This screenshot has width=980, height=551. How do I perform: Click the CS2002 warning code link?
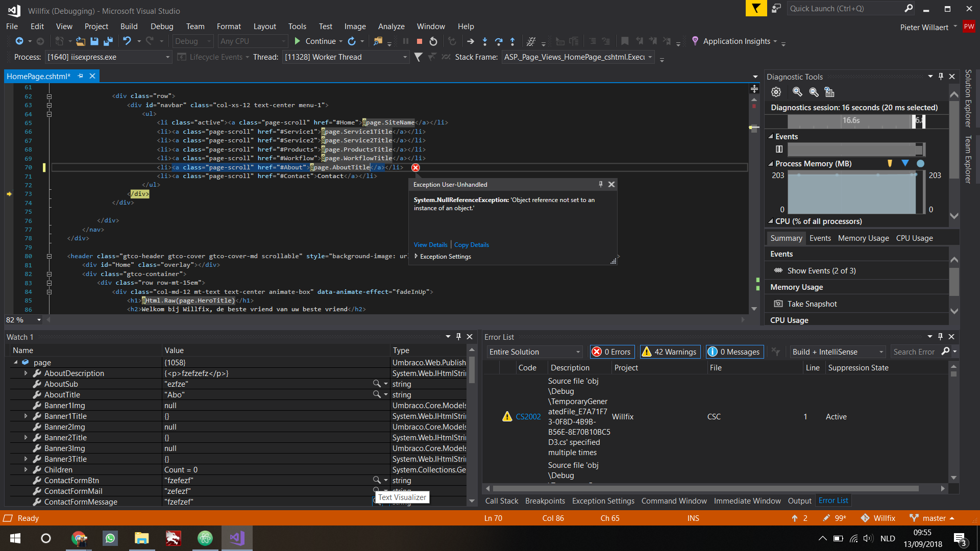pyautogui.click(x=528, y=416)
